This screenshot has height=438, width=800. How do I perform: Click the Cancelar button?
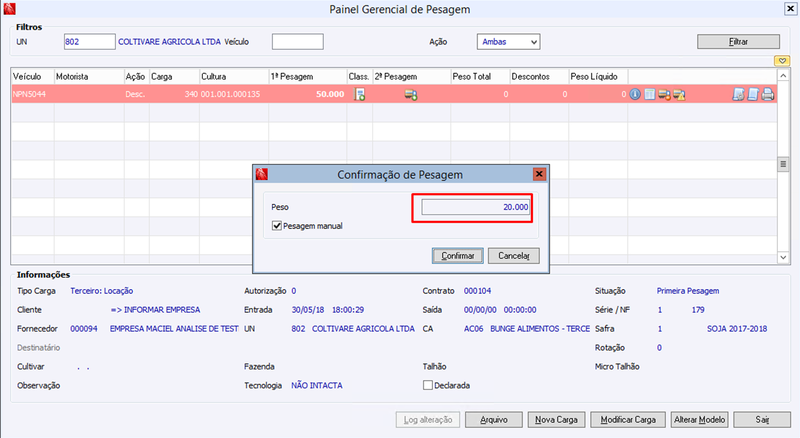point(513,256)
